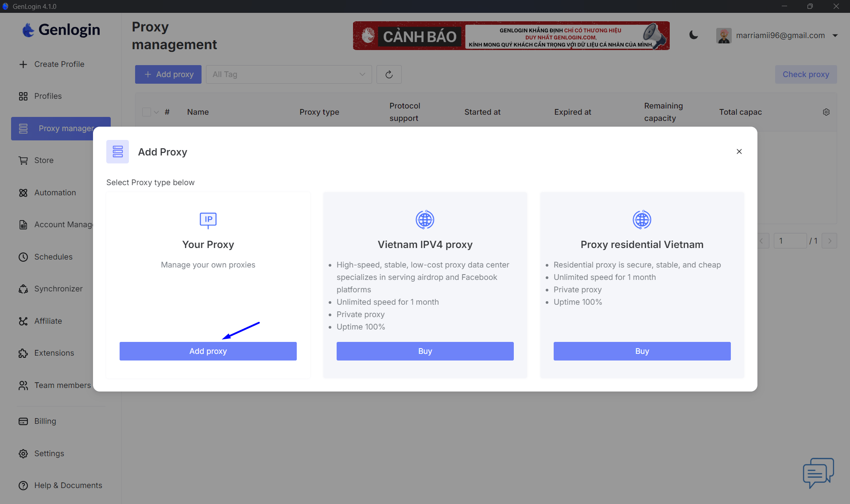Click the Proxy manager server icon

[x=23, y=128]
